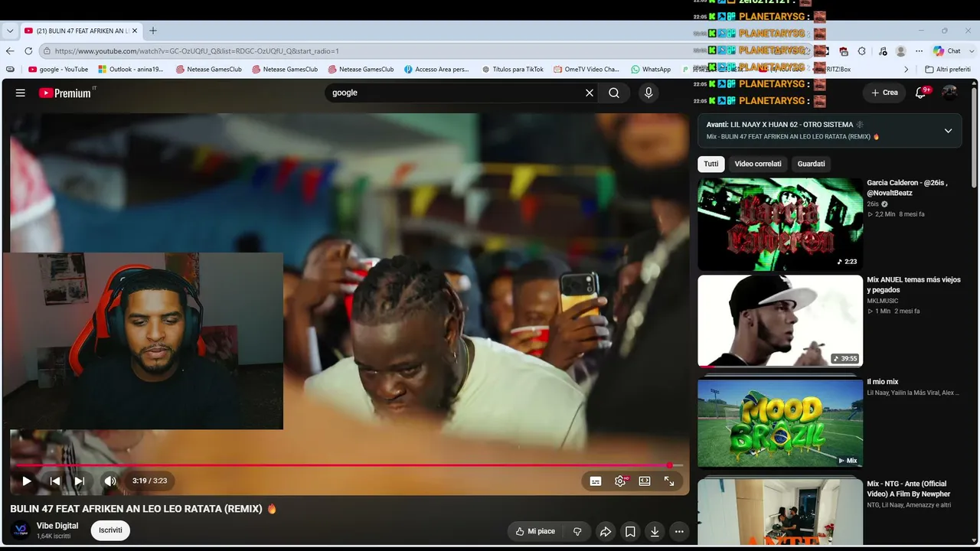The width and height of the screenshot is (980, 551).
Task: Select the Guardati filter chip
Action: click(812, 164)
